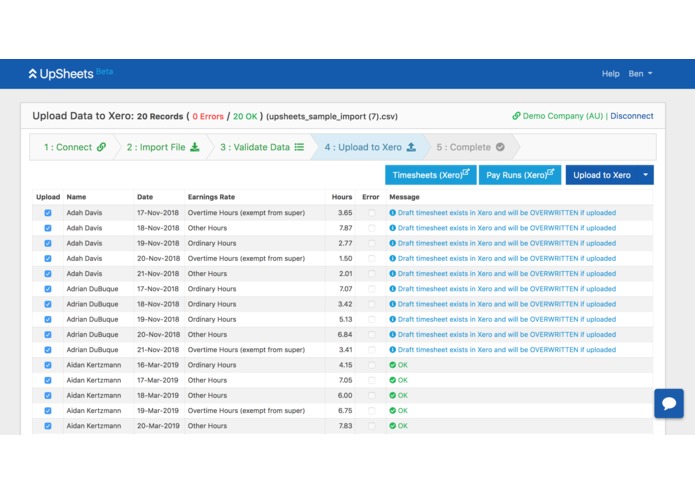This screenshot has height=494, width=695.
Task: Click green OK check icon for 16-Mar-2019 row
Action: click(392, 365)
